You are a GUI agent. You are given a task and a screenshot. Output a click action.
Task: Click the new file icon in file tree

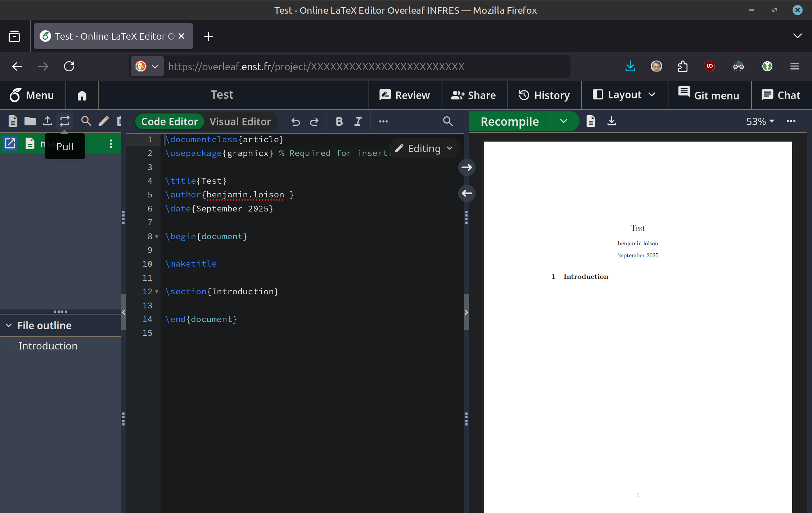point(13,121)
